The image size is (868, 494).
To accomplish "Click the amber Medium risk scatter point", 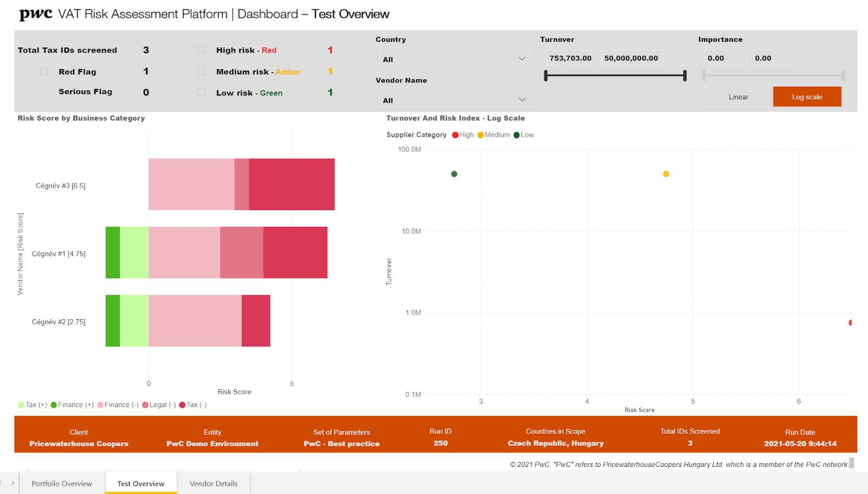I will pos(666,174).
